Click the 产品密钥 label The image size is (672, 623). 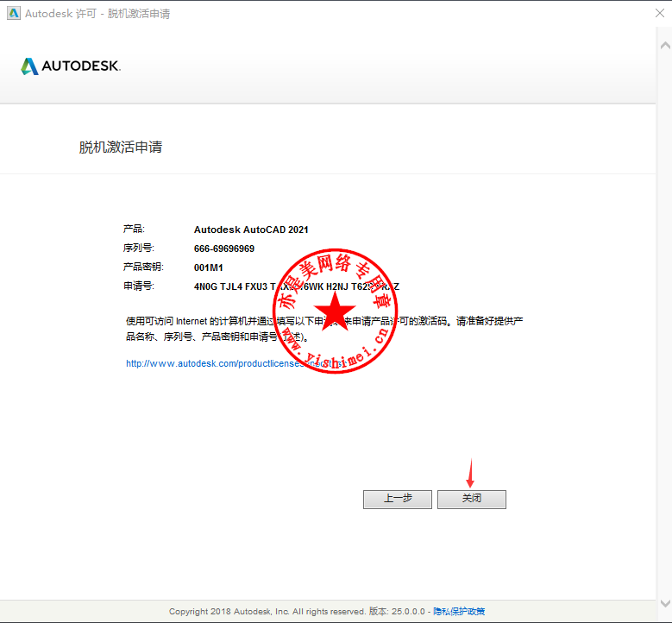[143, 267]
